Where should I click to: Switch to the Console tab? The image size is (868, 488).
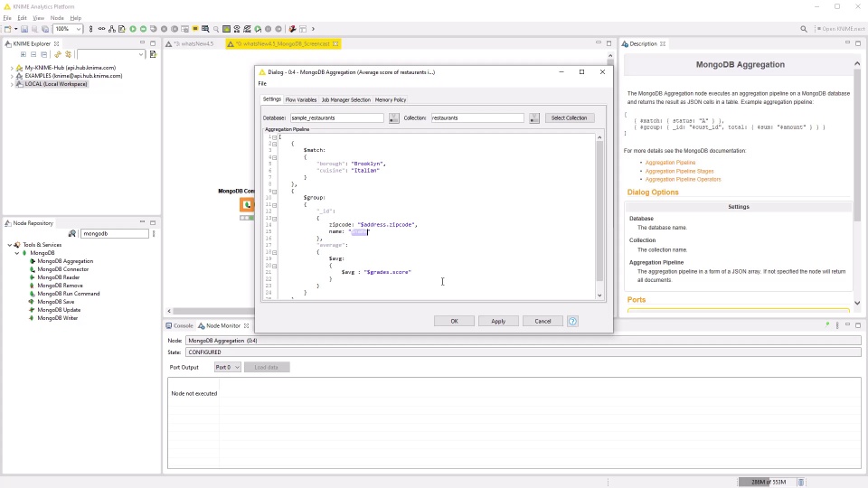179,326
